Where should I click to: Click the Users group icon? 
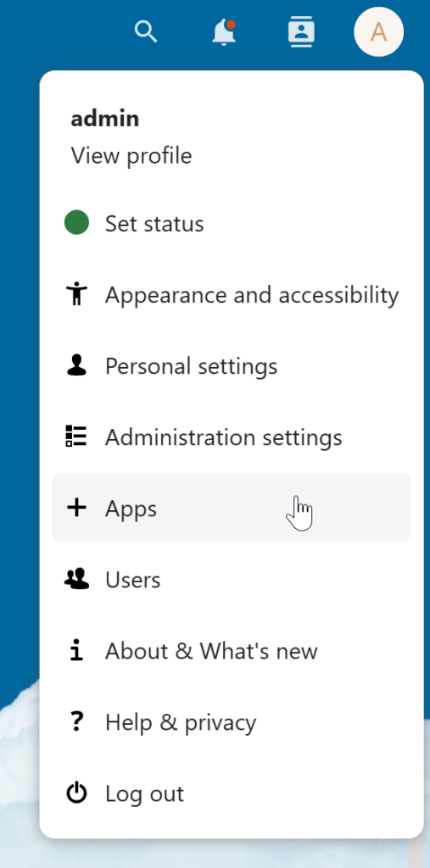76,578
